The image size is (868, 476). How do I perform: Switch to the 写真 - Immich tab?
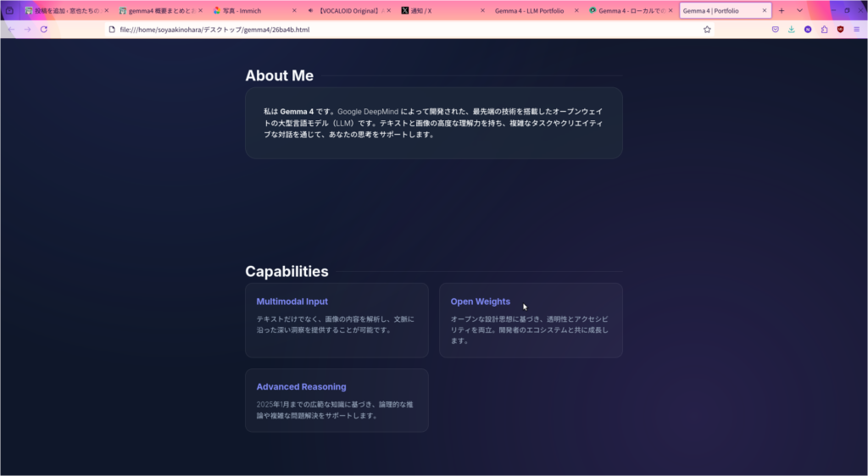[x=250, y=10]
